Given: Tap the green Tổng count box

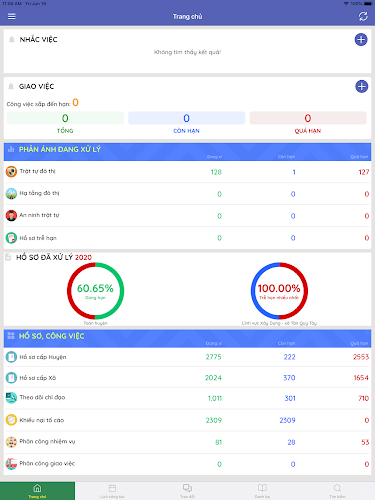Looking at the screenshot, I should point(65,118).
